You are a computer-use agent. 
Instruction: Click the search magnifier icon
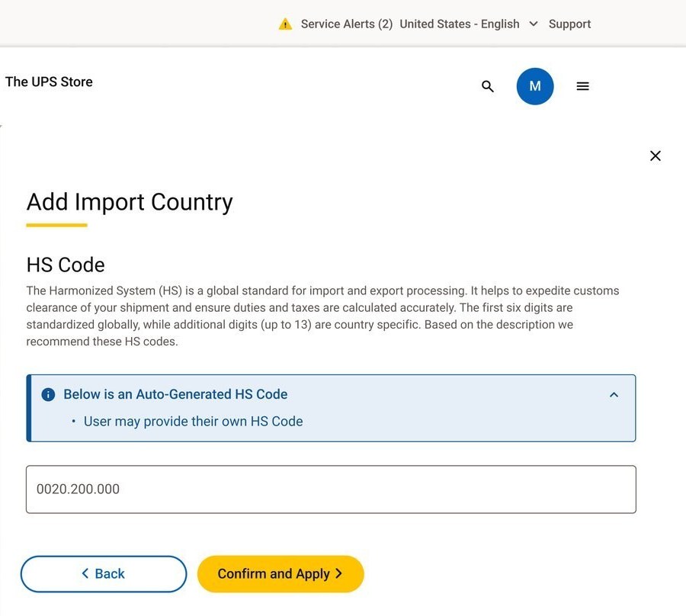(x=487, y=86)
